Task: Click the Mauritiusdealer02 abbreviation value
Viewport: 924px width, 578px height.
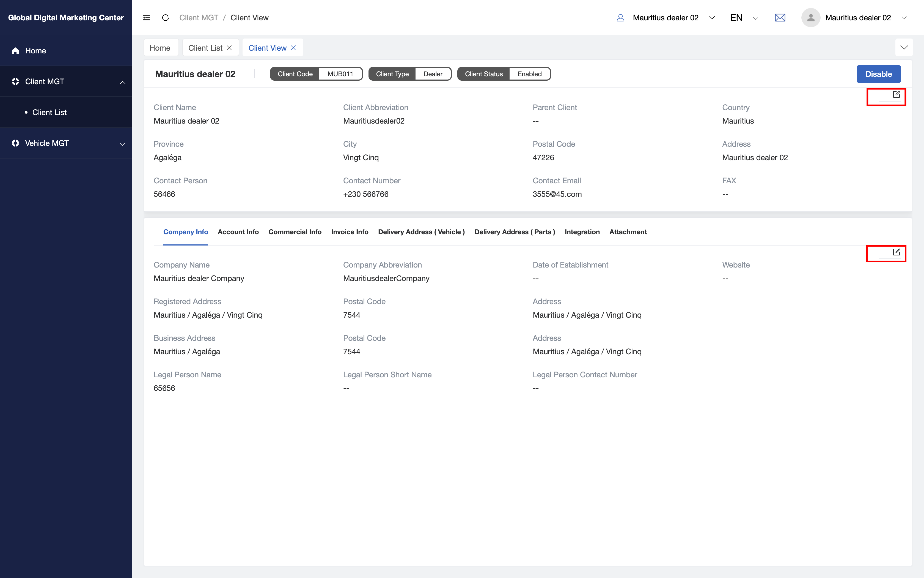Action: click(374, 121)
